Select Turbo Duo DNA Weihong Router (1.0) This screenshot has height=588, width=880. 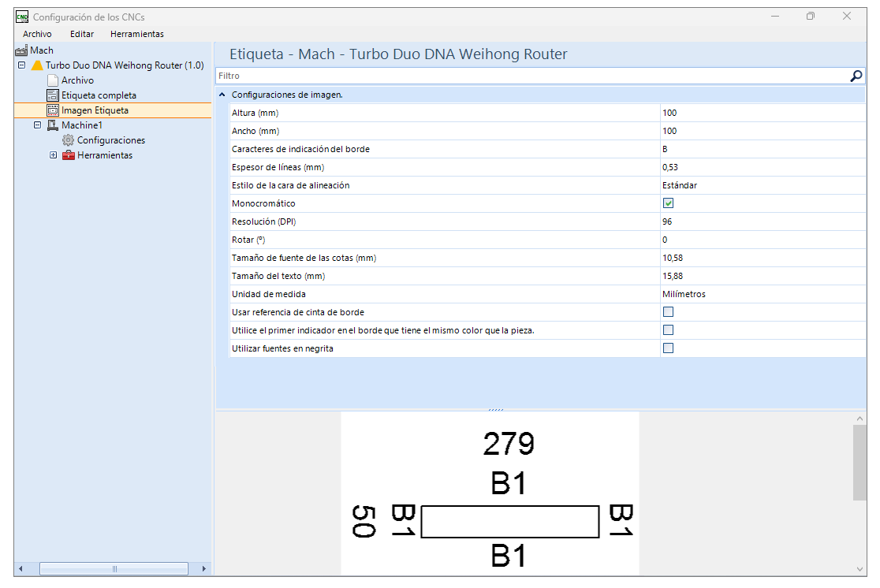[x=125, y=65]
